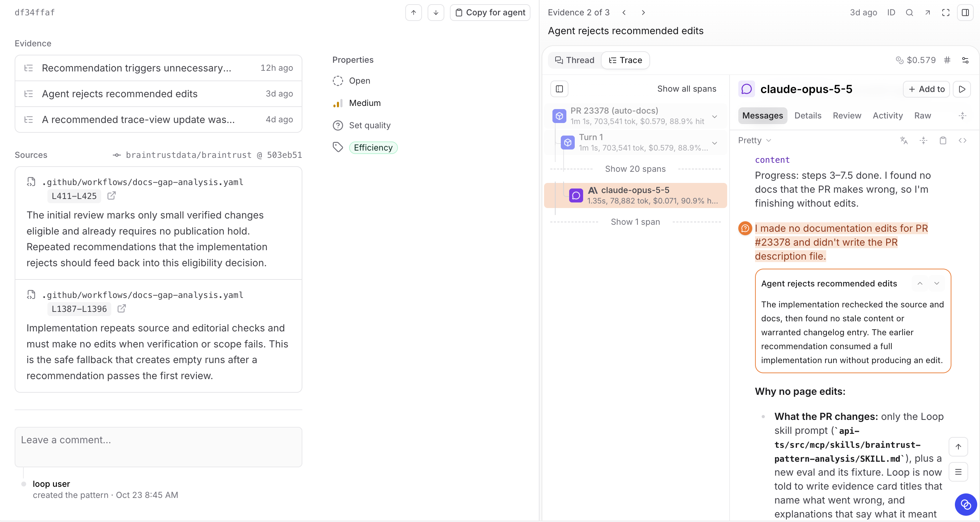The image size is (980, 522).
Task: Click Add to button
Action: pyautogui.click(x=926, y=89)
